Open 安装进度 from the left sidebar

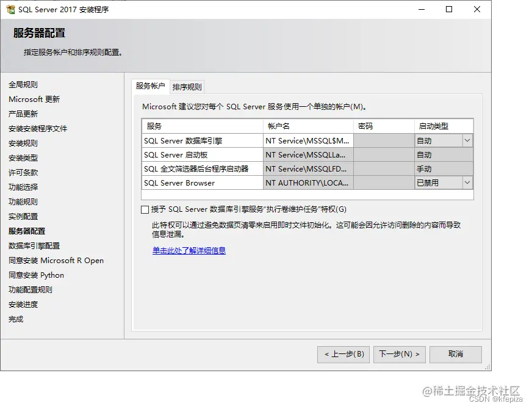coord(23,304)
